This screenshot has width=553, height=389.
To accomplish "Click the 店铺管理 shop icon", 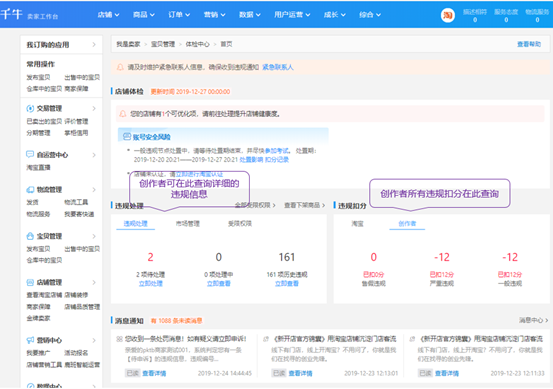I will click(x=30, y=282).
